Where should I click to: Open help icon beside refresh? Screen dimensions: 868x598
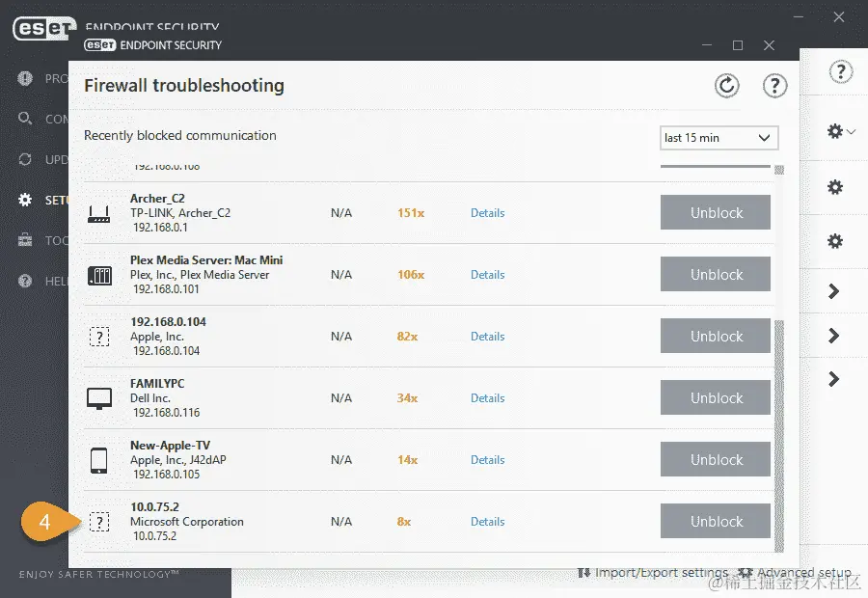point(774,86)
